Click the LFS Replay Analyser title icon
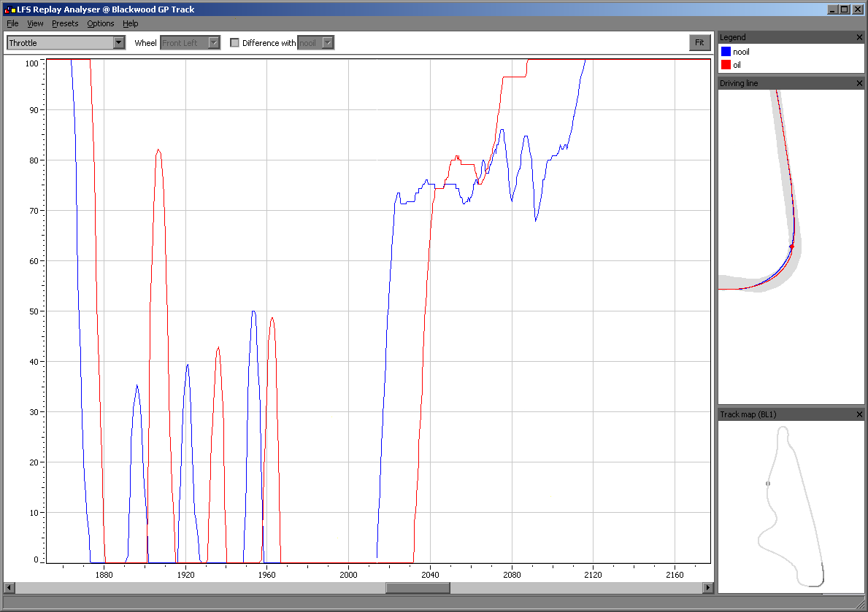Screen dimensions: 868x612 point(9,9)
